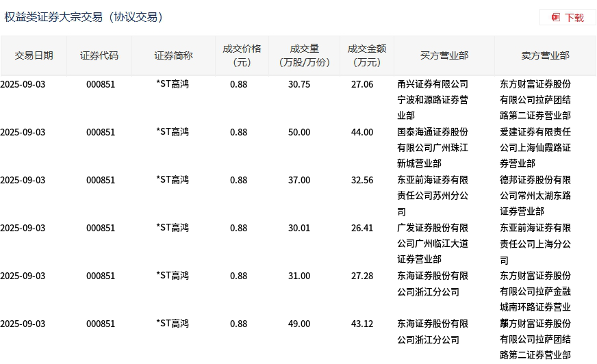Select trade volume 50.00 cell
597x364 pixels.
(x=299, y=132)
